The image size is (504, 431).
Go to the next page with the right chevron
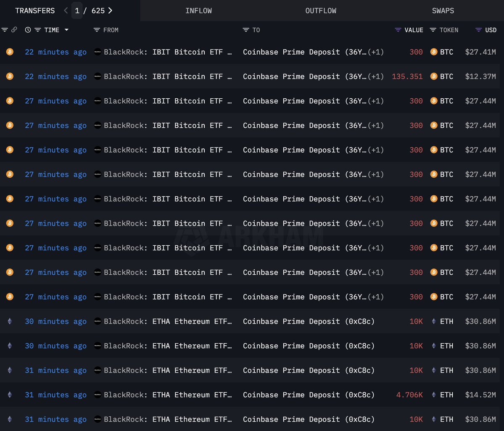click(110, 11)
